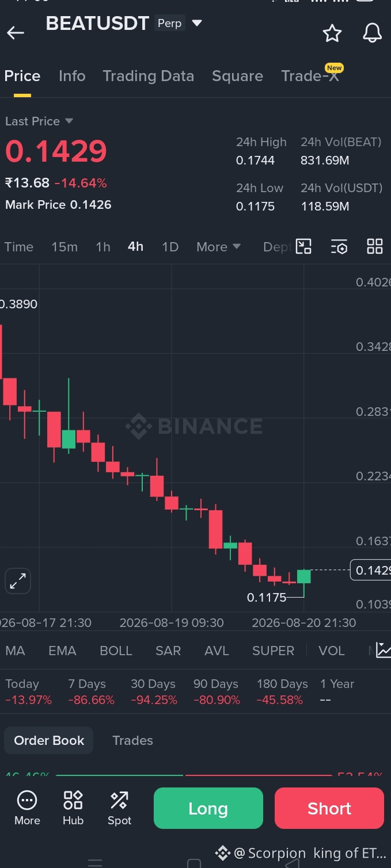Enable BOLL indicator
391x868 pixels.
(x=116, y=651)
